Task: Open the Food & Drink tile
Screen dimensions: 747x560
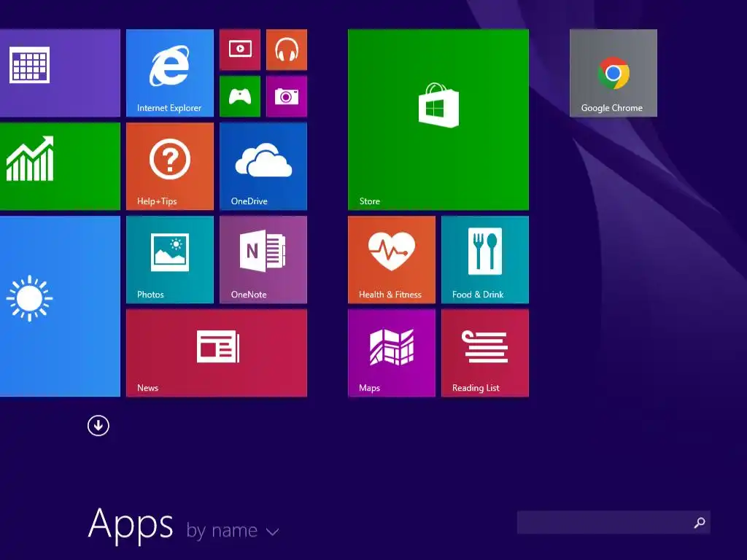Action: click(485, 260)
